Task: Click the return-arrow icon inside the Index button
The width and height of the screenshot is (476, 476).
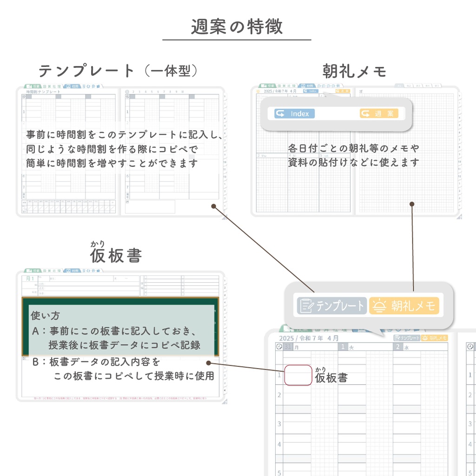Action: pyautogui.click(x=281, y=112)
